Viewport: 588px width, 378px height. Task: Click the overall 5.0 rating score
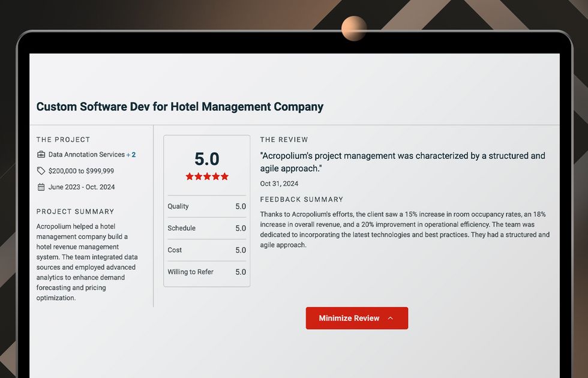[x=206, y=159]
